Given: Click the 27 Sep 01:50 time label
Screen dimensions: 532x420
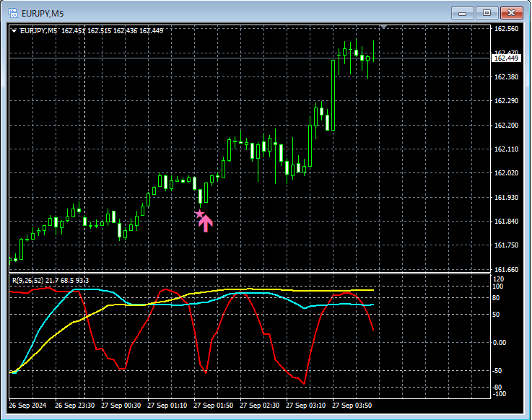Looking at the screenshot, I should coord(213,406).
